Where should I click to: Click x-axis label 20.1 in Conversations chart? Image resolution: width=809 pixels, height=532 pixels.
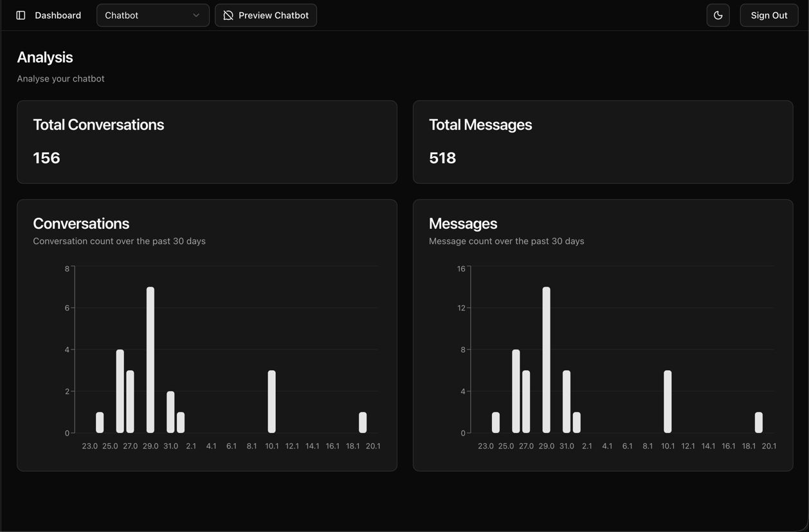coord(373,446)
